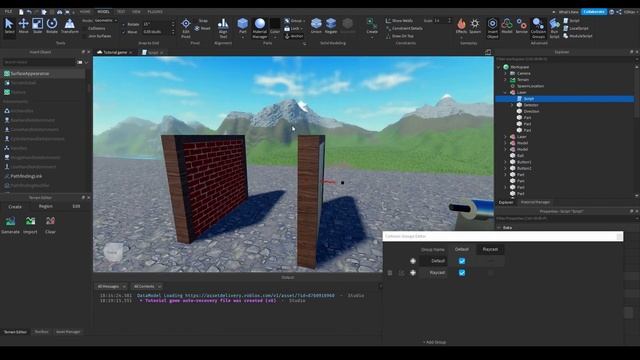Toggle Draw On Top option
This screenshot has height=360, width=640.
pos(400,36)
